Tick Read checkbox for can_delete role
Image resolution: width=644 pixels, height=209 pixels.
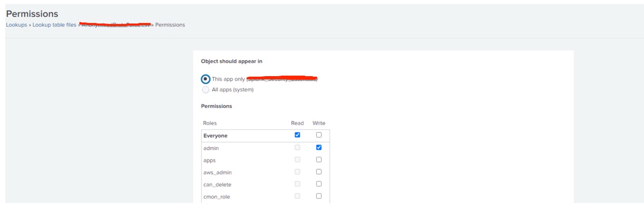(297, 184)
